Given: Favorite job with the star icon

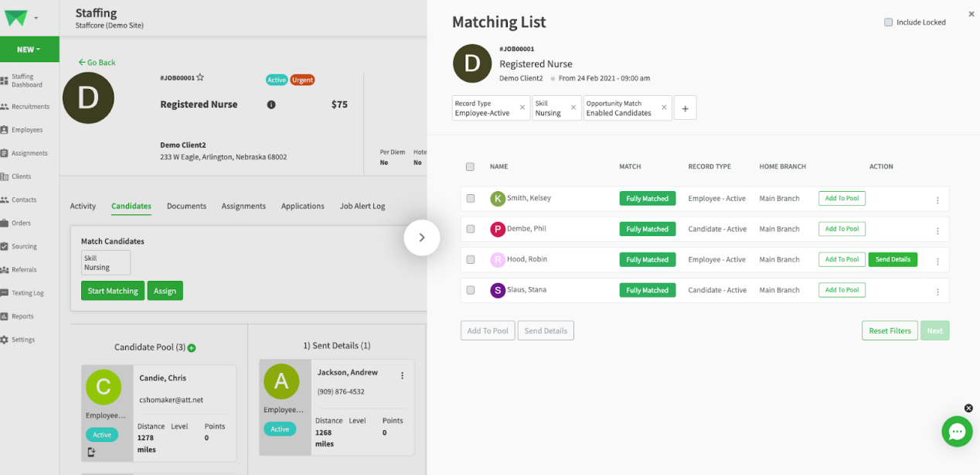Looking at the screenshot, I should click(200, 77).
